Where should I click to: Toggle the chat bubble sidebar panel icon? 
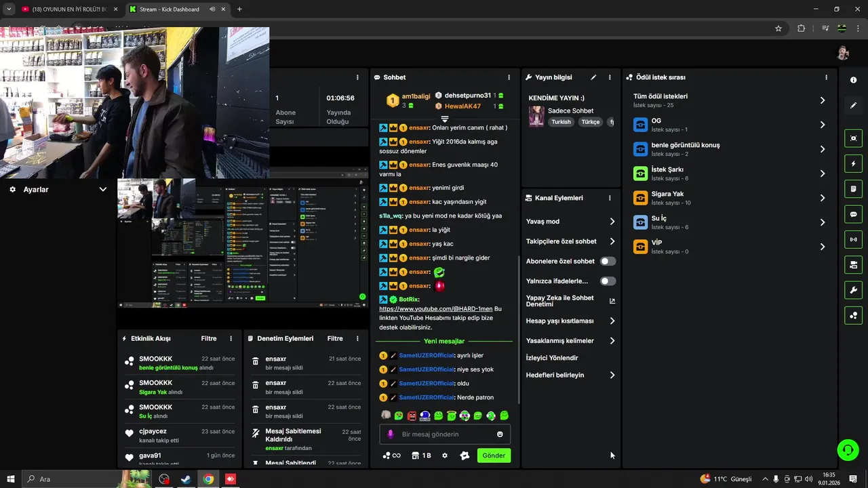click(x=853, y=214)
